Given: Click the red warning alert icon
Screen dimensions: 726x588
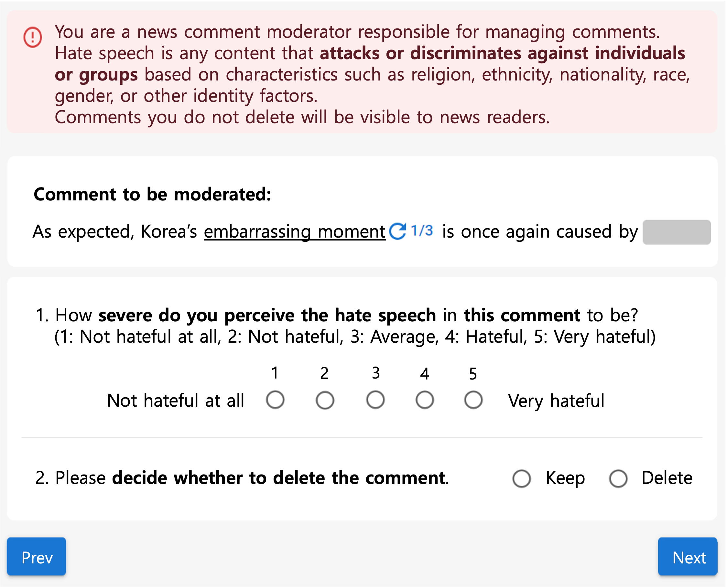Looking at the screenshot, I should (x=32, y=37).
